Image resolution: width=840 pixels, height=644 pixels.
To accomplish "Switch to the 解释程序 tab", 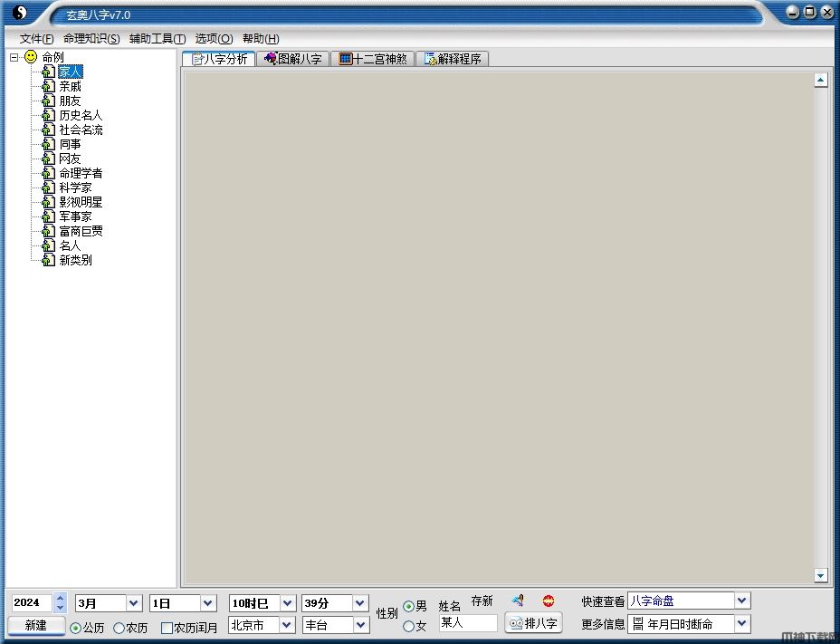I will (x=453, y=59).
